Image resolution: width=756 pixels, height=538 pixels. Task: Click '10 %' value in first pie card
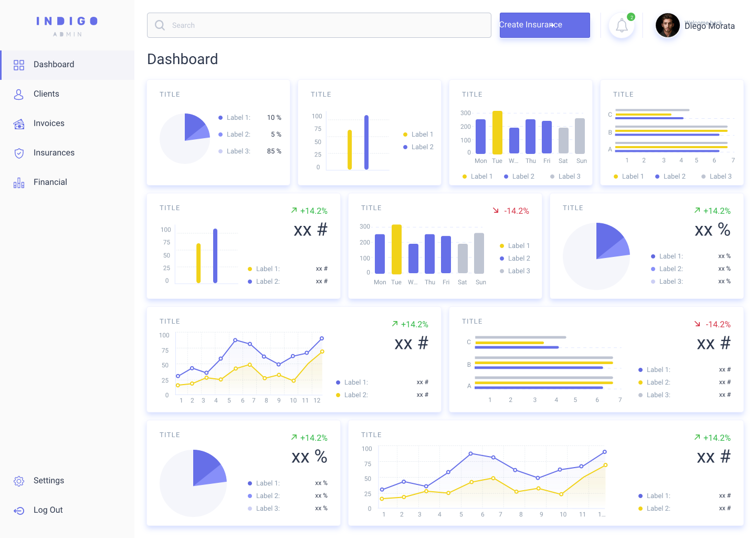(x=274, y=118)
